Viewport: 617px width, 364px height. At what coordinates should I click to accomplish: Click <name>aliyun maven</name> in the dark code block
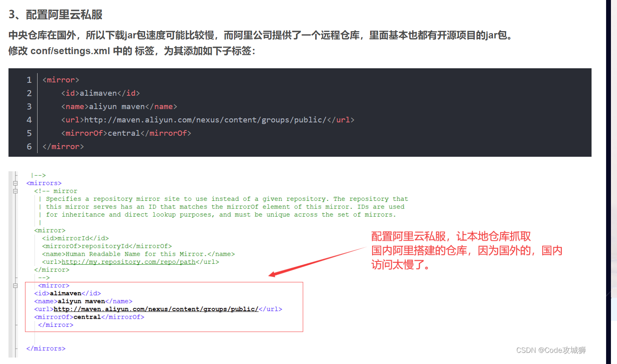[x=119, y=107]
